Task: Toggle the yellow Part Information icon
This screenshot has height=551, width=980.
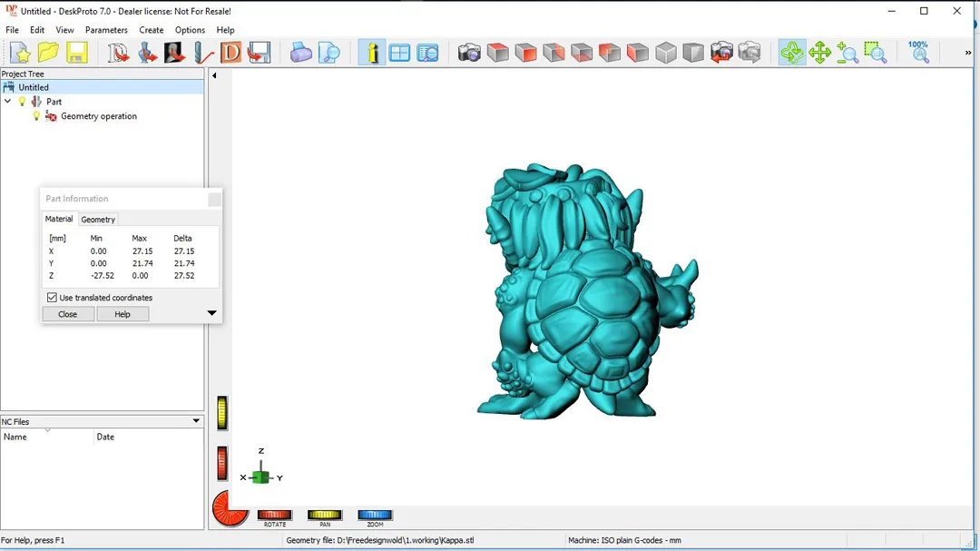Action: [372, 53]
